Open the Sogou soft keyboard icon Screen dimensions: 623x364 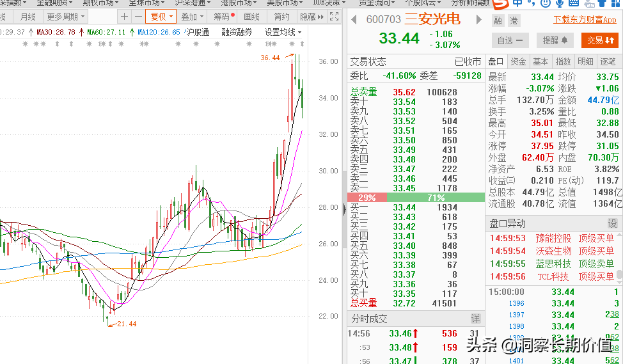pos(573,3)
